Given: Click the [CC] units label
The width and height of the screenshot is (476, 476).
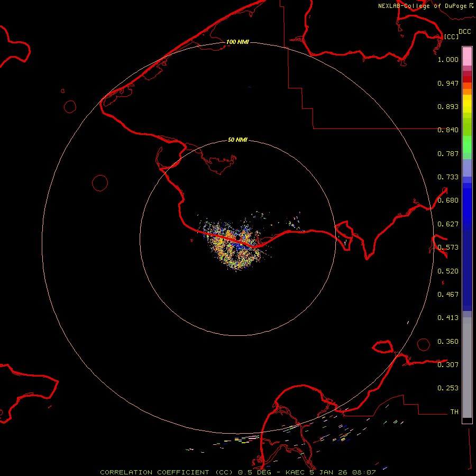Looking at the screenshot, I should pyautogui.click(x=451, y=36).
